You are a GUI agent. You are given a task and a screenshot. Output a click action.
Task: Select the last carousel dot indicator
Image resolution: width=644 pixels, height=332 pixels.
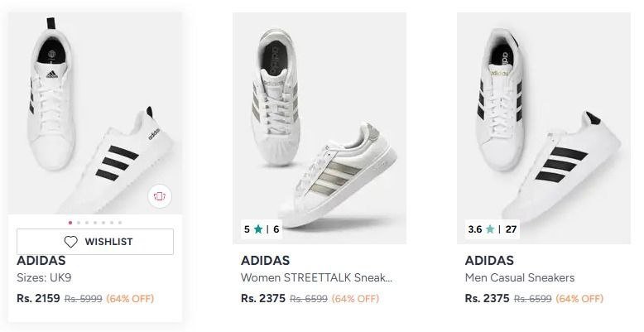point(120,222)
